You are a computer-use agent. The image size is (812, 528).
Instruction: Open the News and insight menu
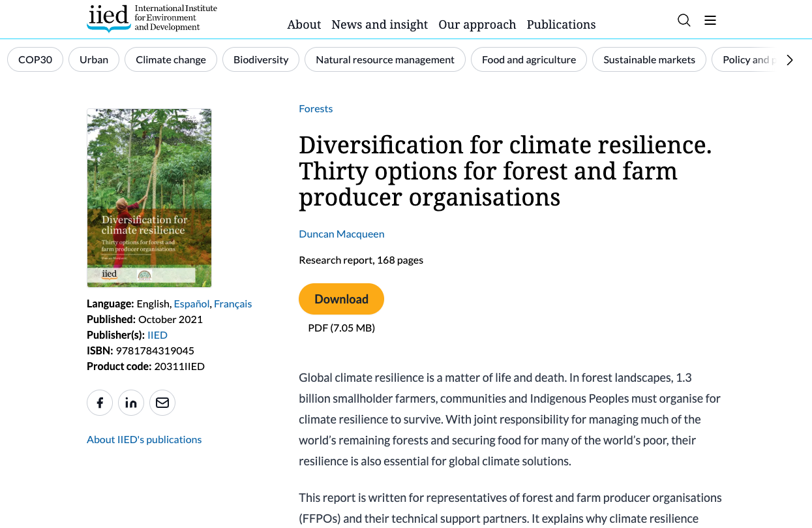point(380,25)
